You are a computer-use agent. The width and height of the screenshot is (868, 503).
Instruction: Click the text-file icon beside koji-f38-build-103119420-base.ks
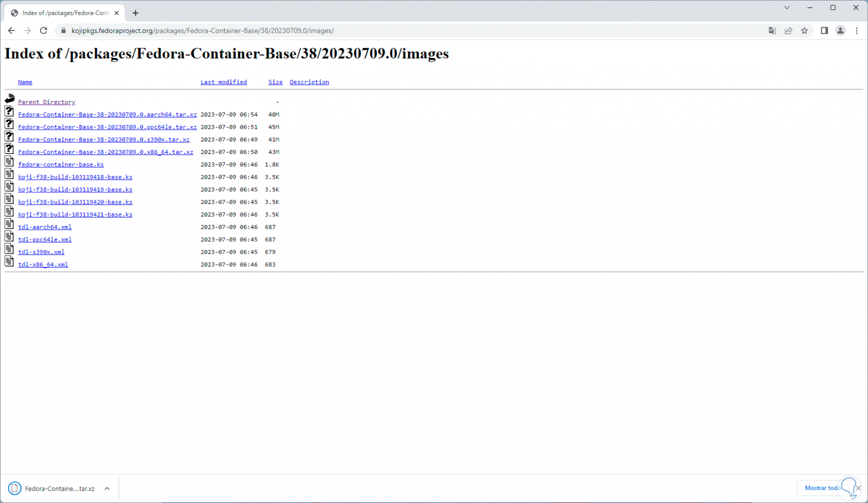(9, 199)
